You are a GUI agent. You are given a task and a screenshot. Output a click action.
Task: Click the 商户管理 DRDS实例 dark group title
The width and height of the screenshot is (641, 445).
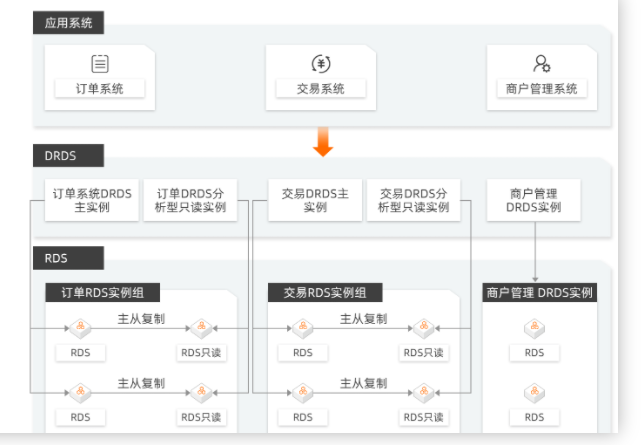pos(540,293)
